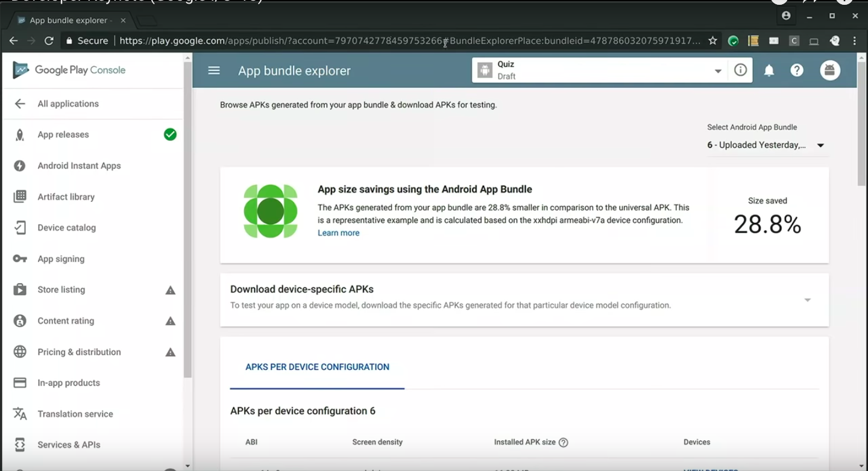Open the Chrome three-dot menu
The image size is (868, 471).
click(855, 41)
